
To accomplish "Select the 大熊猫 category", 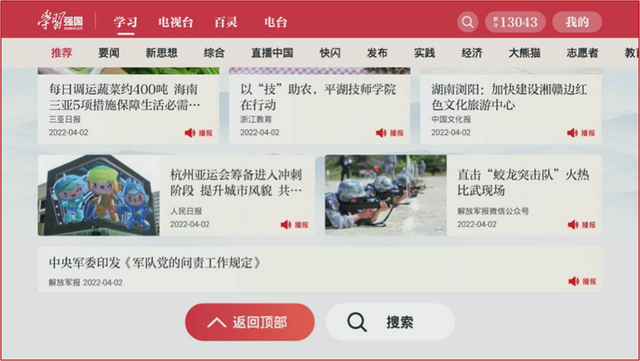I will [524, 53].
